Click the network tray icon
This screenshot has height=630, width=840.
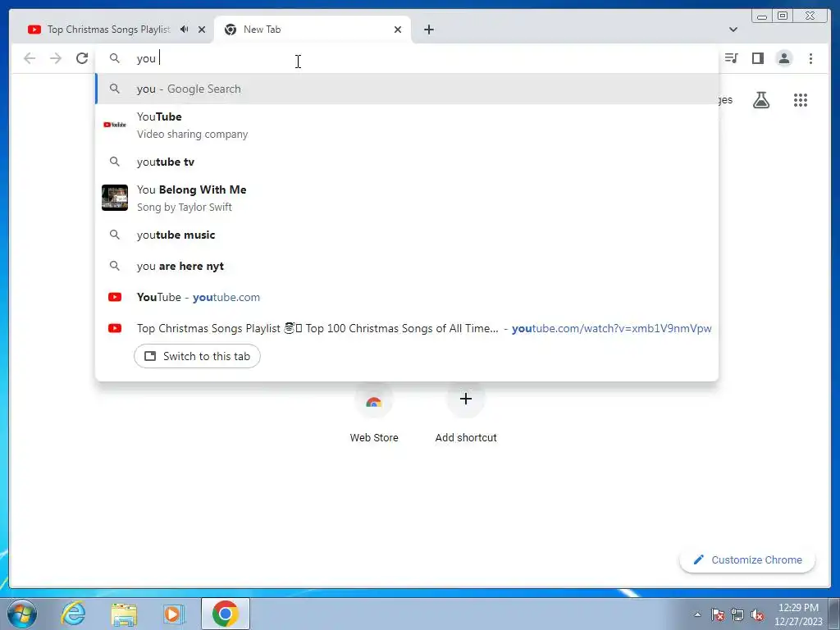point(737,614)
